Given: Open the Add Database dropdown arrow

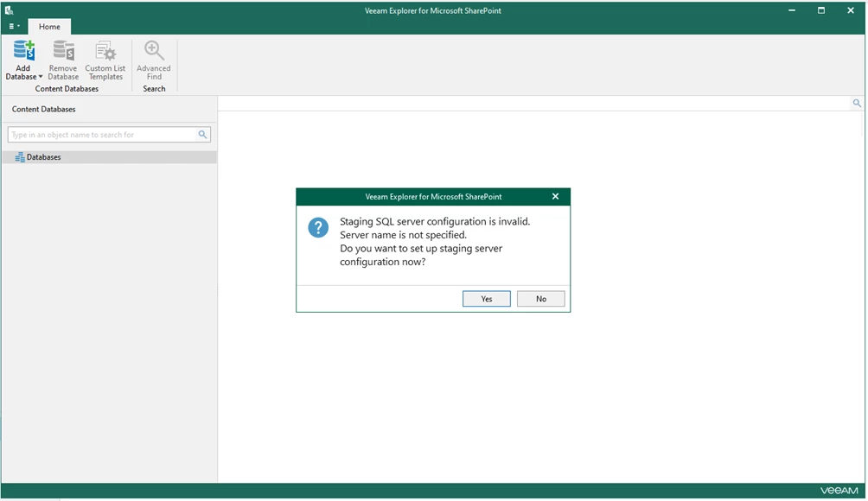Looking at the screenshot, I should (x=41, y=77).
